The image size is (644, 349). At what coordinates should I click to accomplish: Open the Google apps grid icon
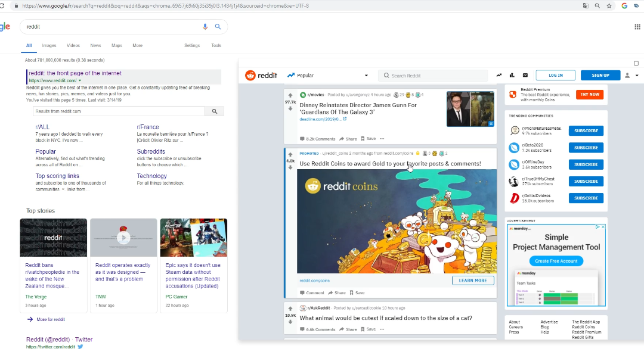click(637, 27)
